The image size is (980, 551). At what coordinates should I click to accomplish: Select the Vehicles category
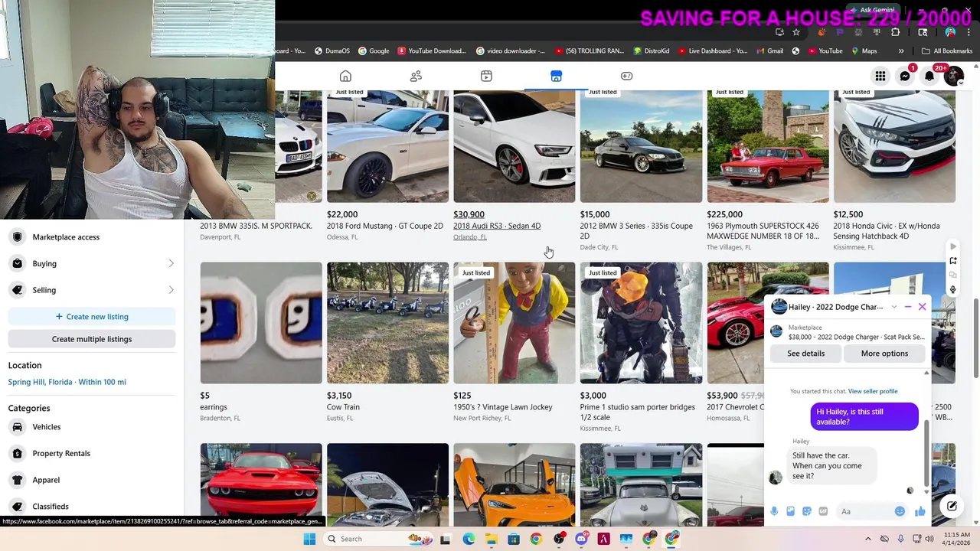(92, 427)
